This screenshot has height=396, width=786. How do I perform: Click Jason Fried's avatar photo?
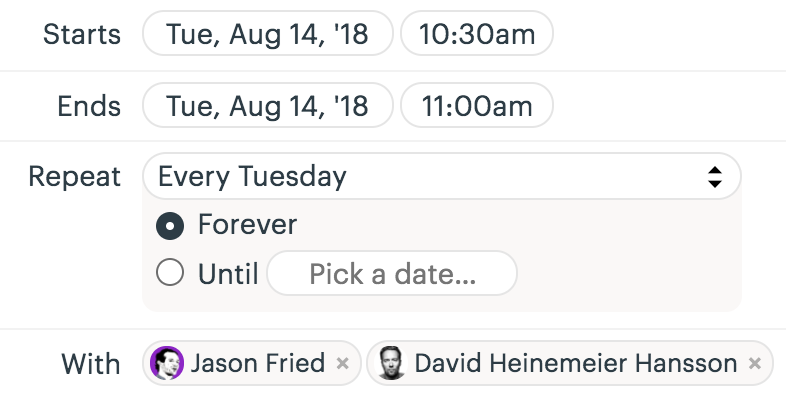(x=167, y=363)
